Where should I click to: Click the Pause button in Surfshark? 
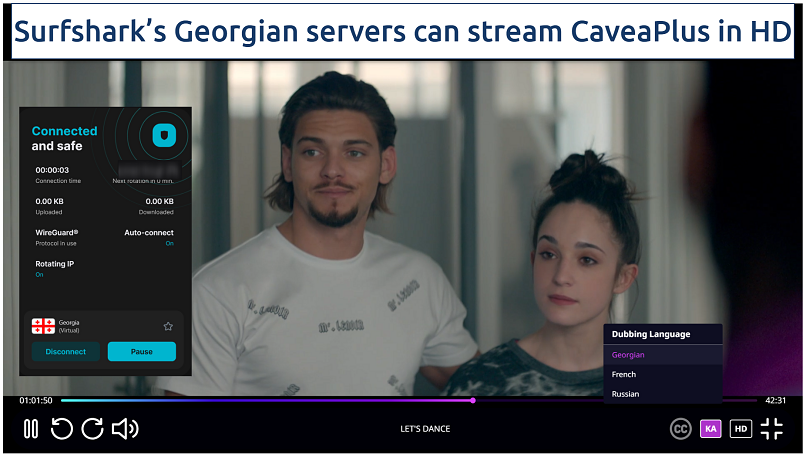[x=142, y=352]
